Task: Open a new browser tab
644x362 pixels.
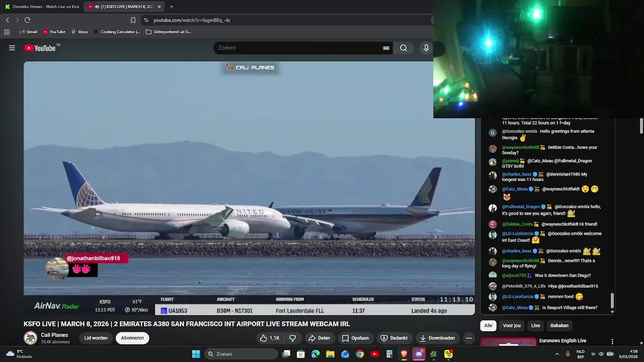Action: point(172,7)
